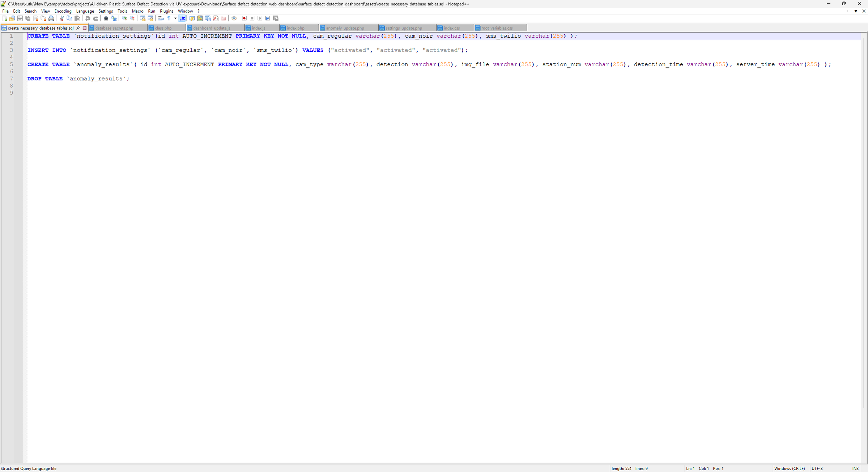Undo the last edit

tap(88, 18)
